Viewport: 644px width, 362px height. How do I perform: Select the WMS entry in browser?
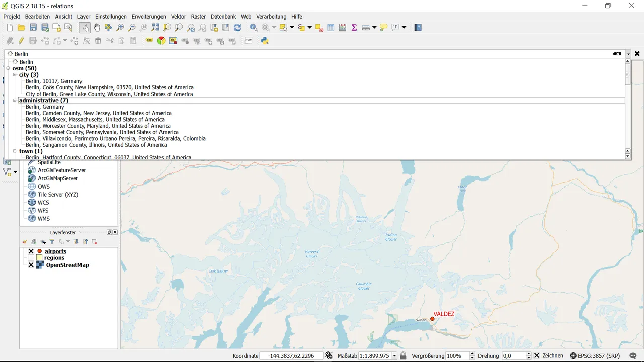pyautogui.click(x=44, y=219)
